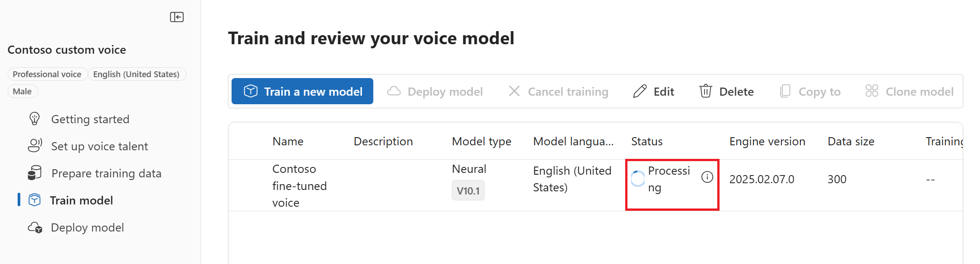Viewport: 980px width, 264px height.
Task: Select Deploy model in the toolbar
Action: coord(435,91)
